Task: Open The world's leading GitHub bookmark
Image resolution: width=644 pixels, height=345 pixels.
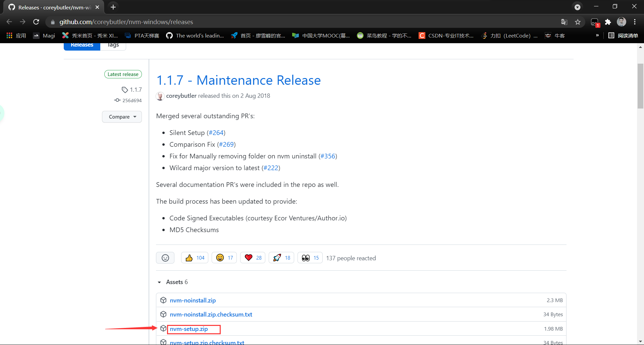Action: tap(195, 36)
